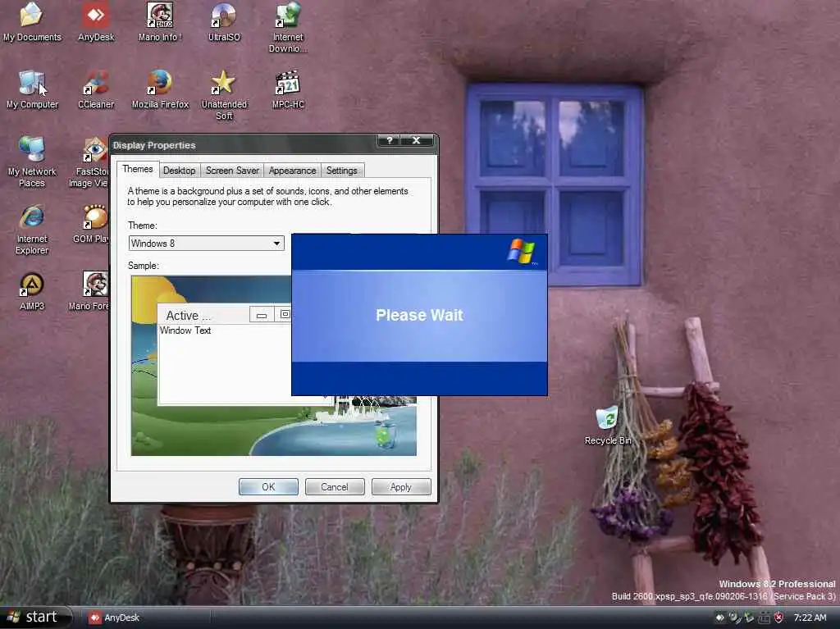Select the Recycle Bin desktop icon
The height and width of the screenshot is (629, 840).
point(608,426)
